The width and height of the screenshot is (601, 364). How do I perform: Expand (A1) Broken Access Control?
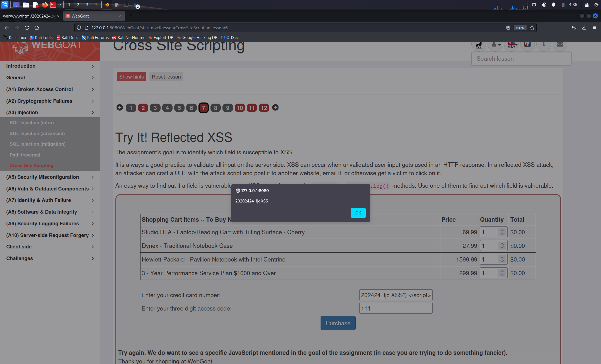(x=50, y=89)
